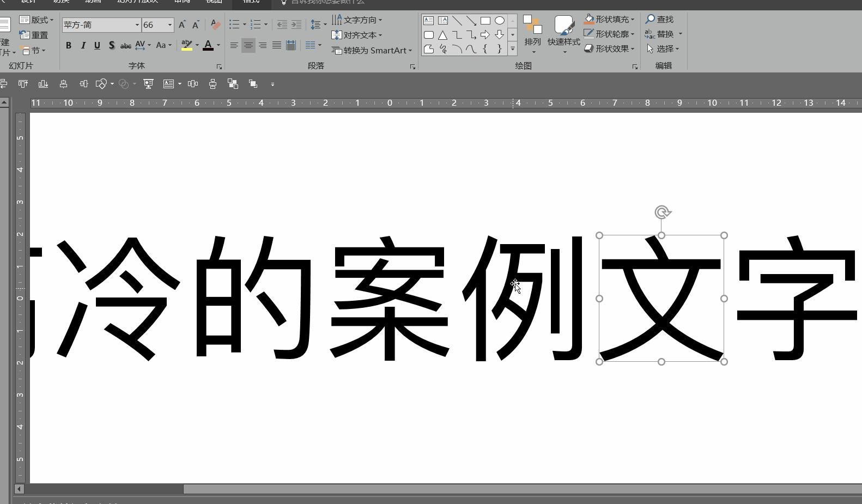The image size is (862, 504).
Task: Align objects top in the quick toolbar
Action: [23, 84]
